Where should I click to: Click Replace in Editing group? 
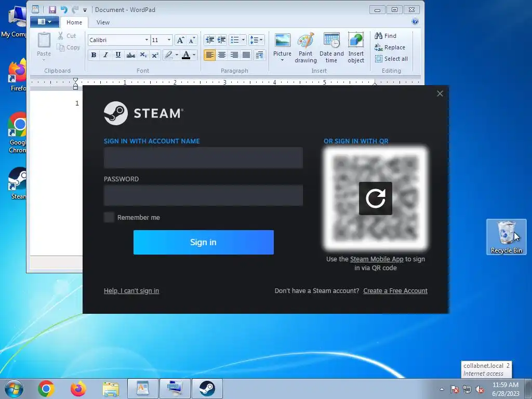point(390,47)
